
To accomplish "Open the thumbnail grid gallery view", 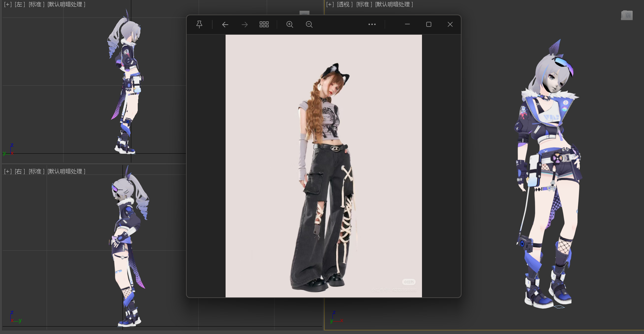I will coord(264,24).
